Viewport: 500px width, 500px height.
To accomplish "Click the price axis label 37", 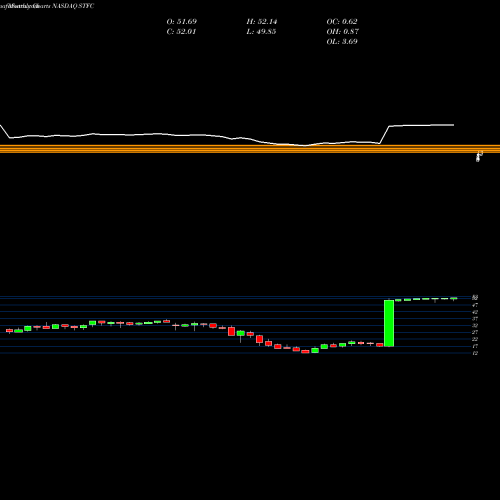I will coord(475,319).
